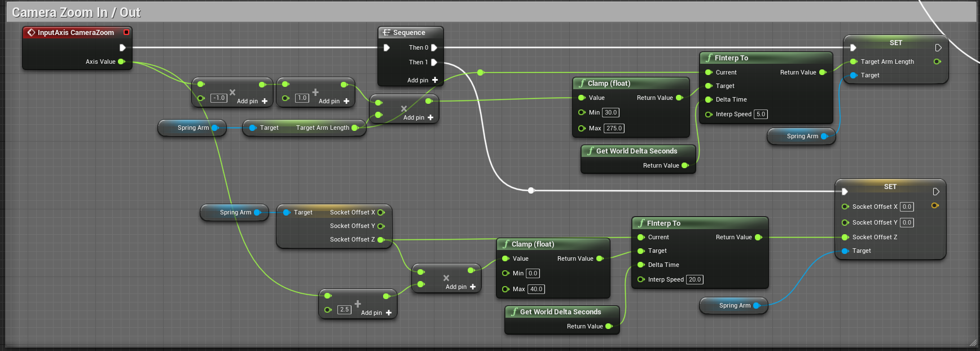Edit the -1.0 multiply value field
The height and width of the screenshot is (351, 980).
[x=219, y=98]
